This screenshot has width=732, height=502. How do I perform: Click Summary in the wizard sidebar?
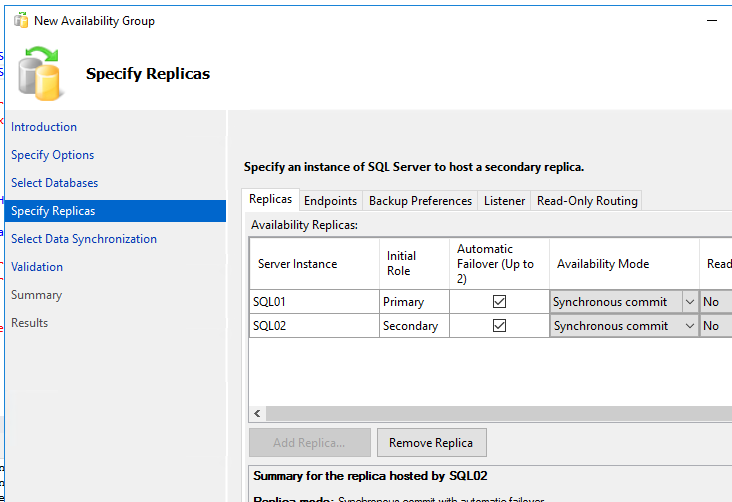36,295
